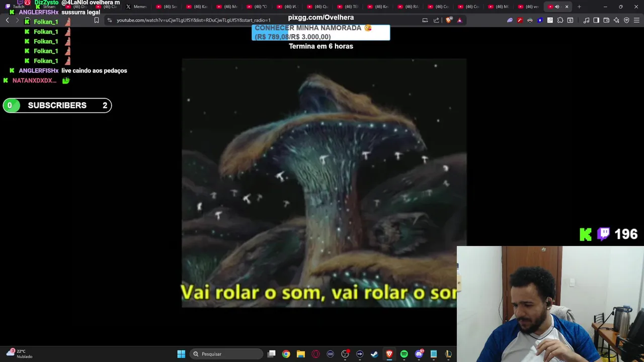The height and width of the screenshot is (362, 644).
Task: Click the 'Termina em 6 horas' text
Action: click(321, 46)
